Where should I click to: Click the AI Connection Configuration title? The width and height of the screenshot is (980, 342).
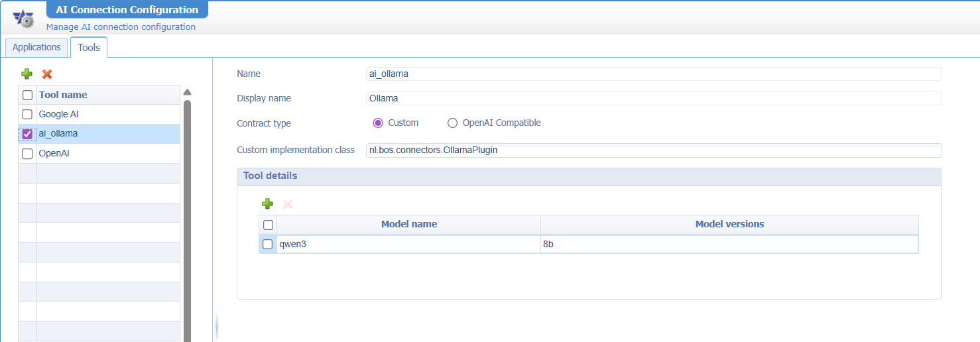(127, 10)
